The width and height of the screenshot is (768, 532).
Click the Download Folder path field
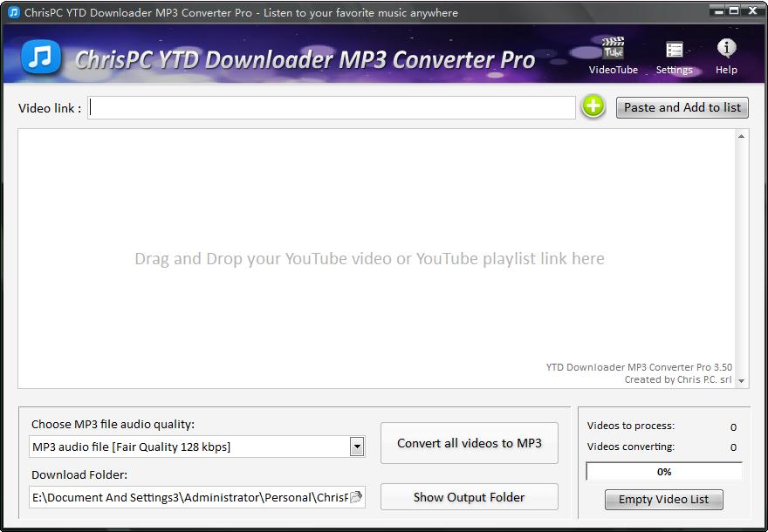coord(188,497)
